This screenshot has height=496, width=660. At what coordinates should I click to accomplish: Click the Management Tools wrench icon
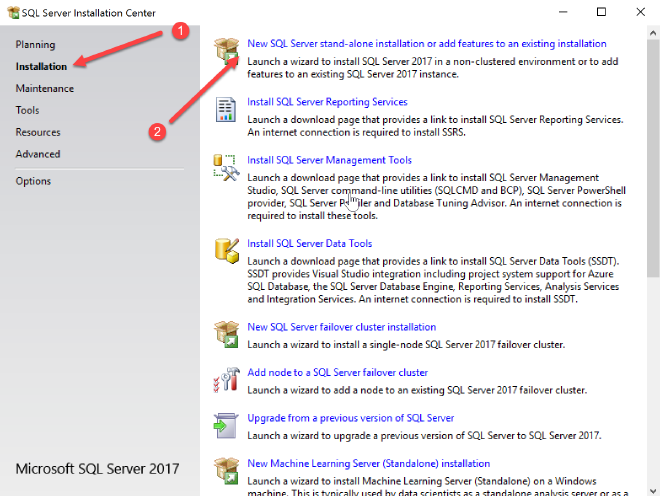226,166
